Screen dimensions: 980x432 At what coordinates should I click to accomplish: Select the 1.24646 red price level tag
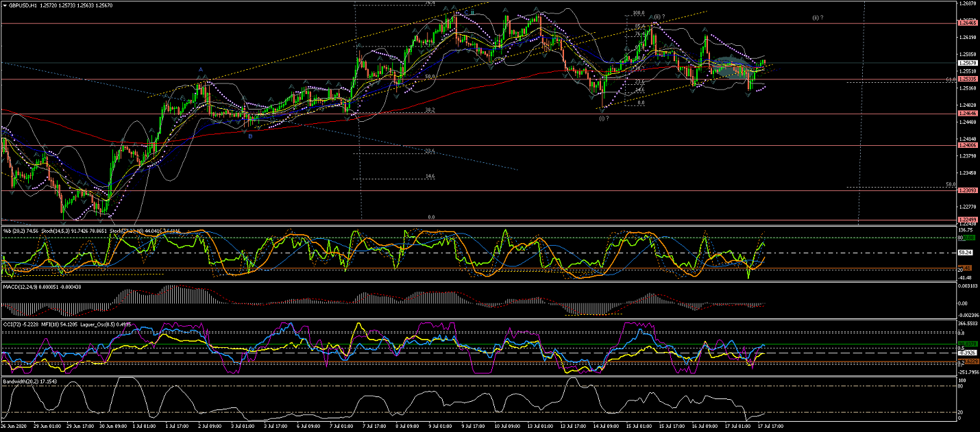click(x=967, y=114)
